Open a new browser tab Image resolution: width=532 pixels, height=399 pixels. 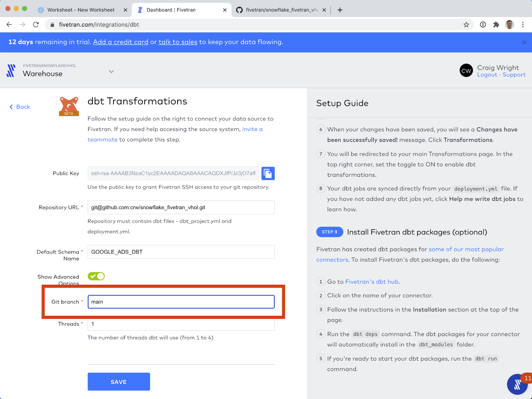coord(340,10)
